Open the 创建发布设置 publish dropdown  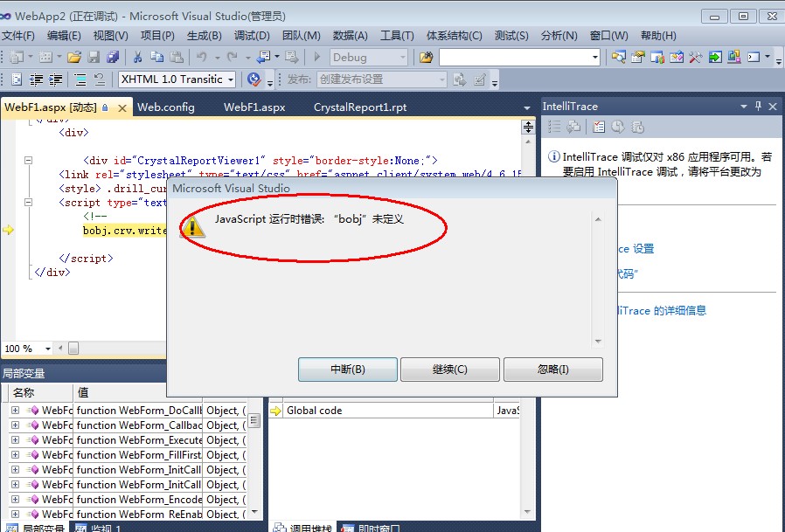[x=381, y=79]
